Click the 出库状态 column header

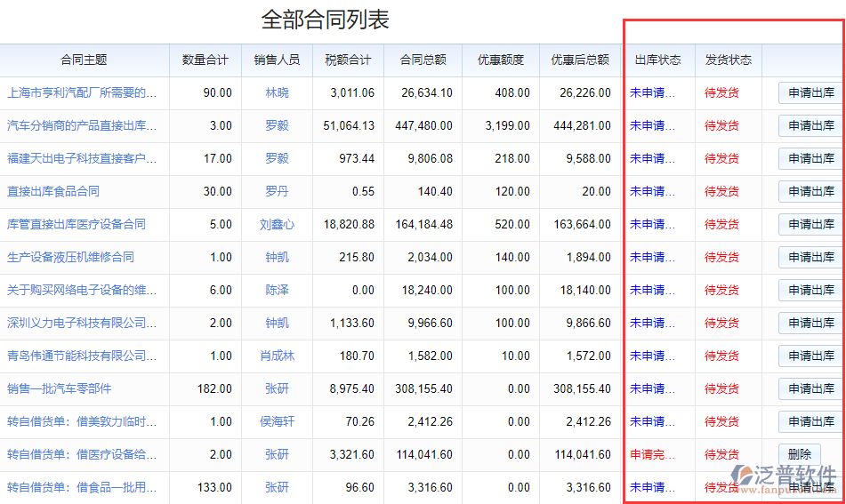click(x=657, y=60)
